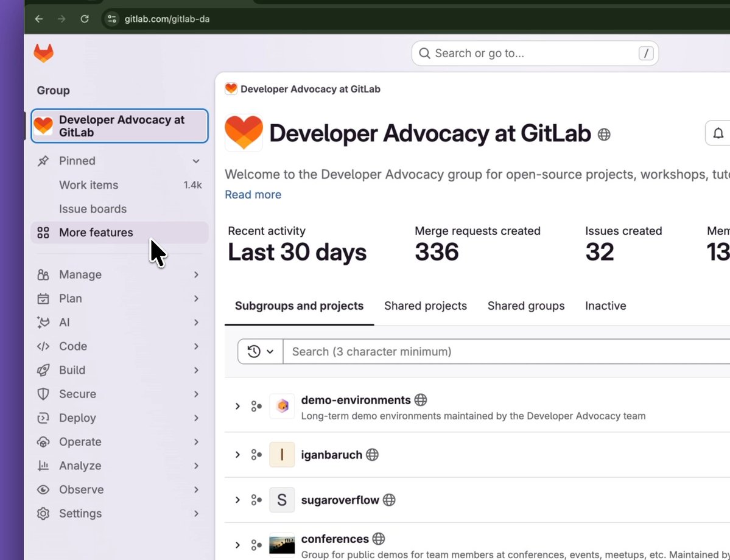
Task: Click the browser forward arrow
Action: pyautogui.click(x=61, y=19)
